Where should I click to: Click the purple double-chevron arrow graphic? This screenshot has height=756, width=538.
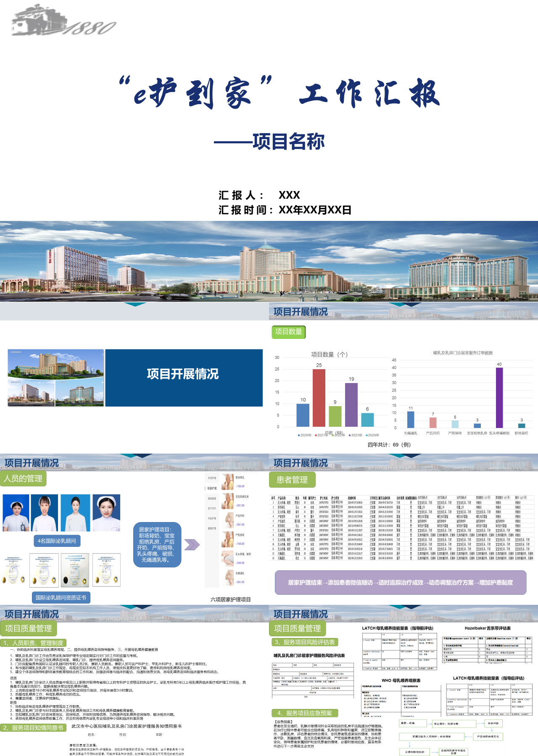coord(192,545)
